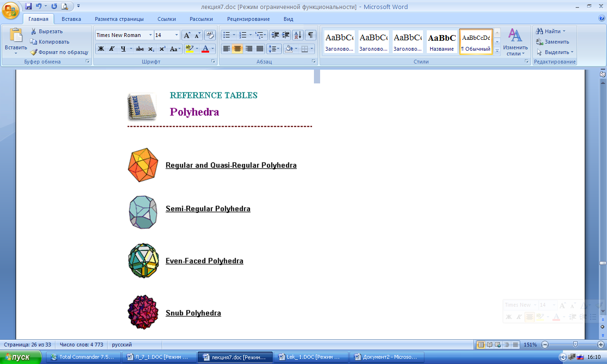Viewport: 607px width, 364px height.
Task: Open Even-Faced Polyhedra link
Action: coord(204,261)
